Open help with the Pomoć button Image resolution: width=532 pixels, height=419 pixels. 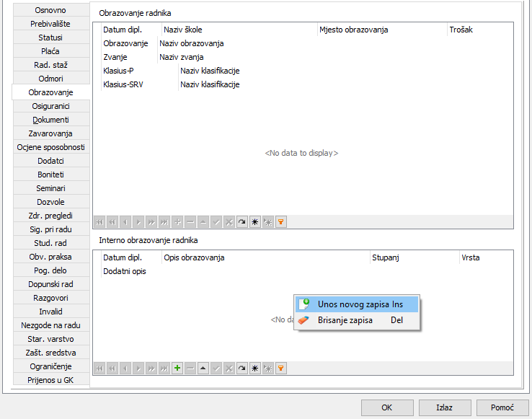(x=502, y=407)
